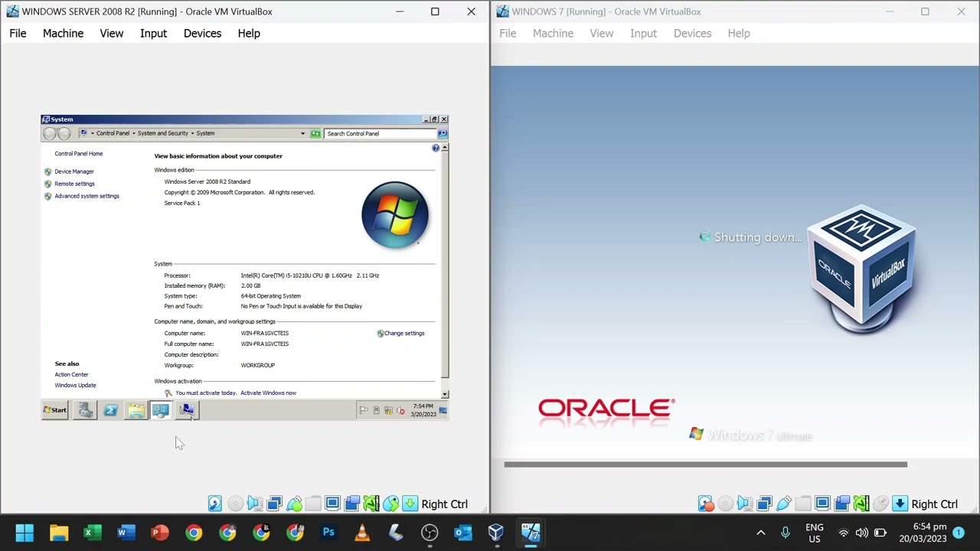Viewport: 980px width, 551px height.
Task: Open File menu in Windows Server 2008 window
Action: point(18,33)
